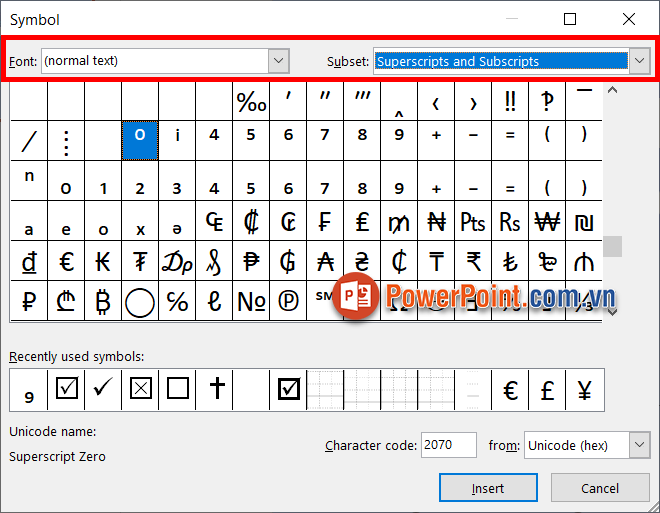Click the symbol grid scroll up arrow
The height and width of the screenshot is (513, 660).
(612, 90)
